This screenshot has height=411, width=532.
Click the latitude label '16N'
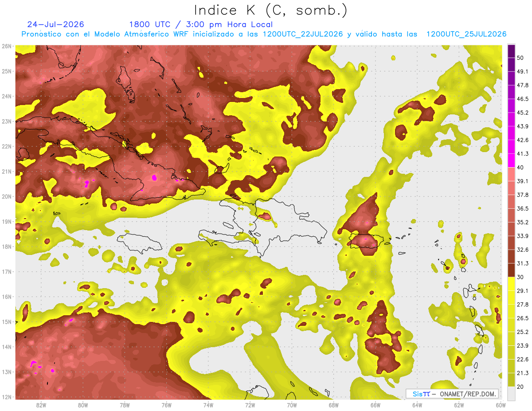click(x=6, y=297)
